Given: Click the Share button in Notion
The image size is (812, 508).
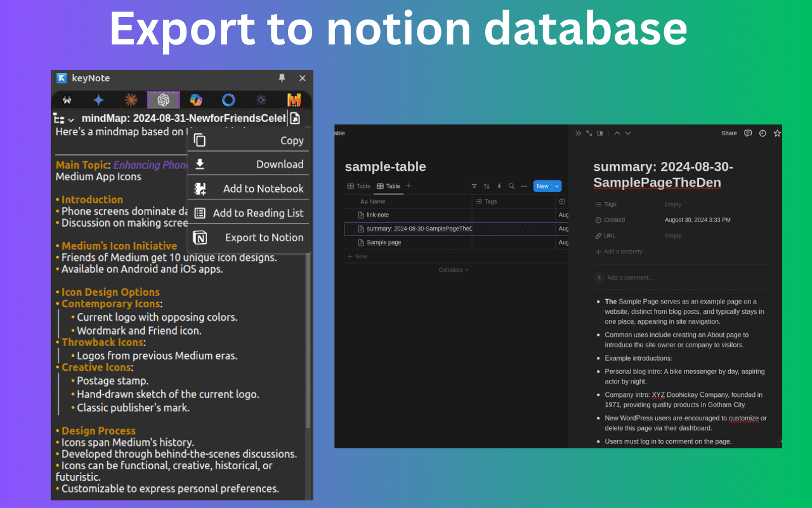Looking at the screenshot, I should click(729, 133).
